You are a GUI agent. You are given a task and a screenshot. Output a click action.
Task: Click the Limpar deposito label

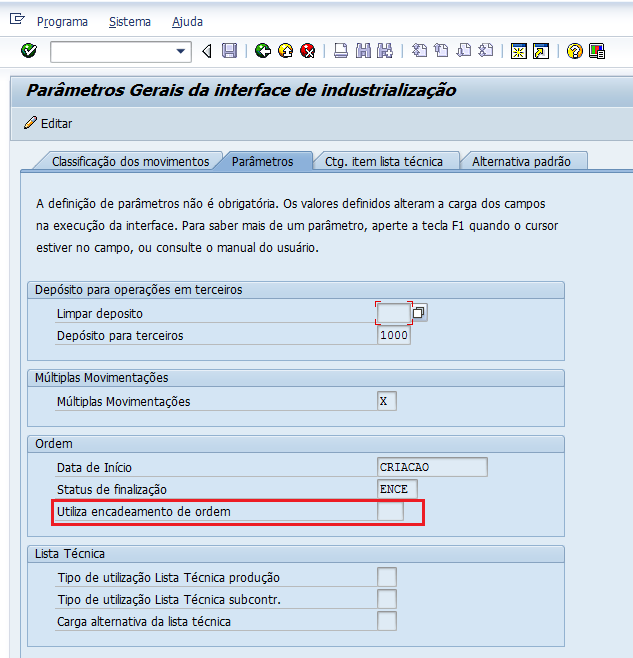(x=100, y=314)
